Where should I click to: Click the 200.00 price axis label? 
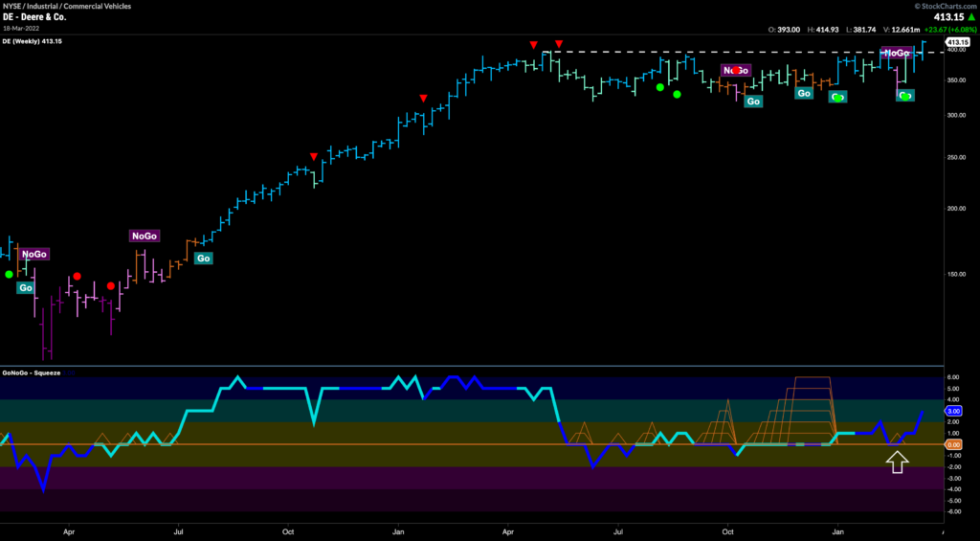coord(955,209)
